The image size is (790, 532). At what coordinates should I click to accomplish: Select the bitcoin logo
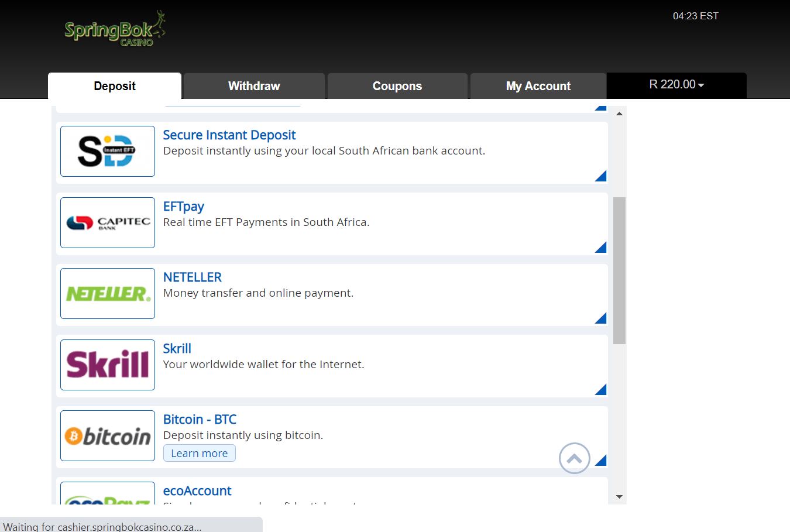tap(108, 435)
